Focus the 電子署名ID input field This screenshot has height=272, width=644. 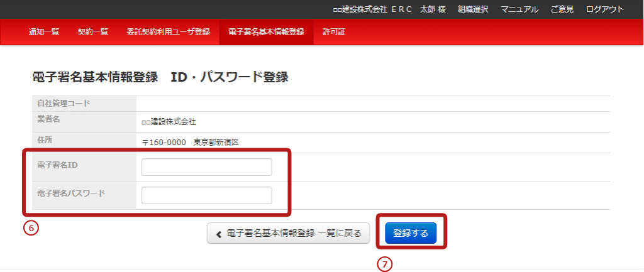(206, 167)
